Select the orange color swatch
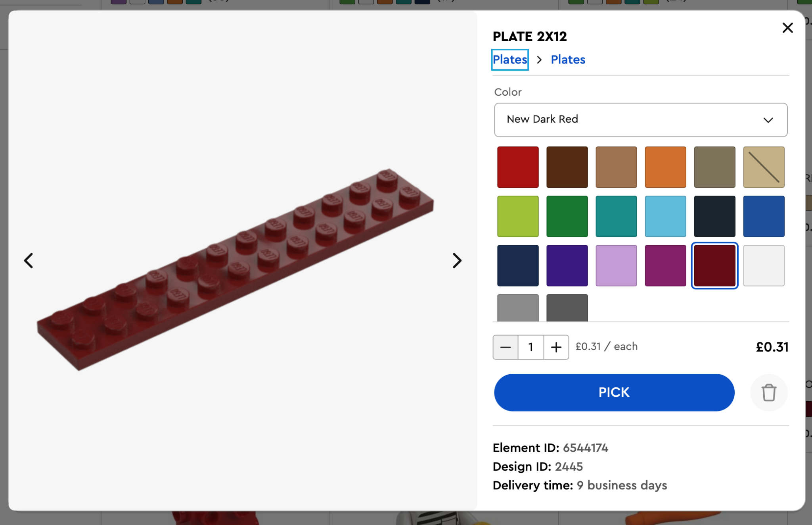 (665, 167)
